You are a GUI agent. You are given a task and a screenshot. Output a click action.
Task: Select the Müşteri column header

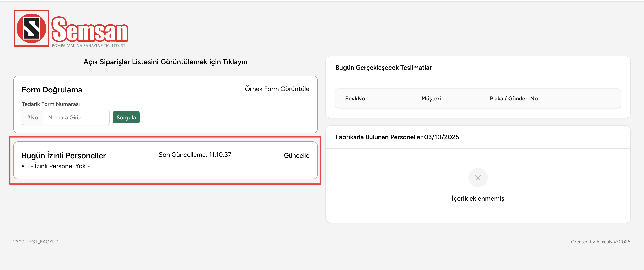[x=431, y=98]
